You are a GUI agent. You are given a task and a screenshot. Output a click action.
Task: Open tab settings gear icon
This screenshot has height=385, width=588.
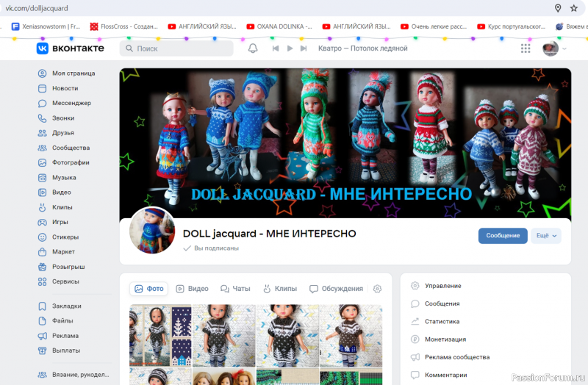[x=378, y=289]
